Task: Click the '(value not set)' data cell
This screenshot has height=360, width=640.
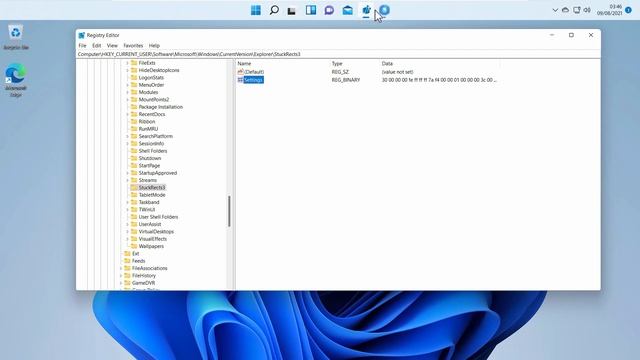Action: [x=398, y=72]
